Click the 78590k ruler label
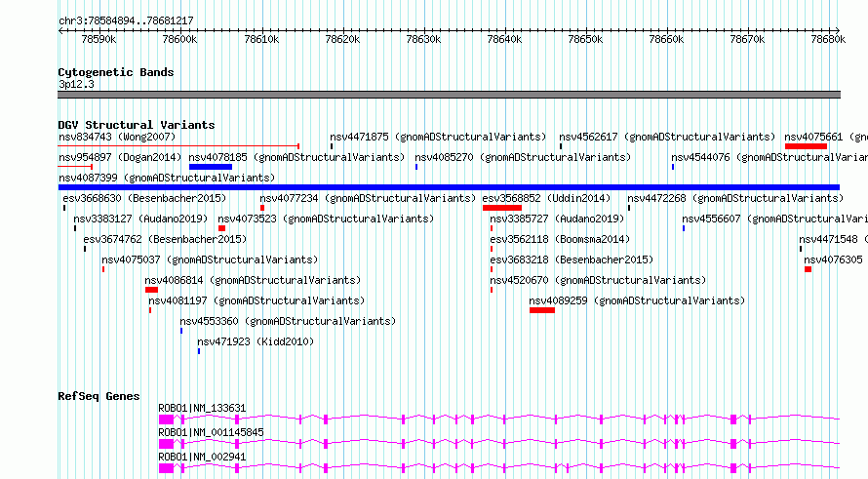 point(99,39)
